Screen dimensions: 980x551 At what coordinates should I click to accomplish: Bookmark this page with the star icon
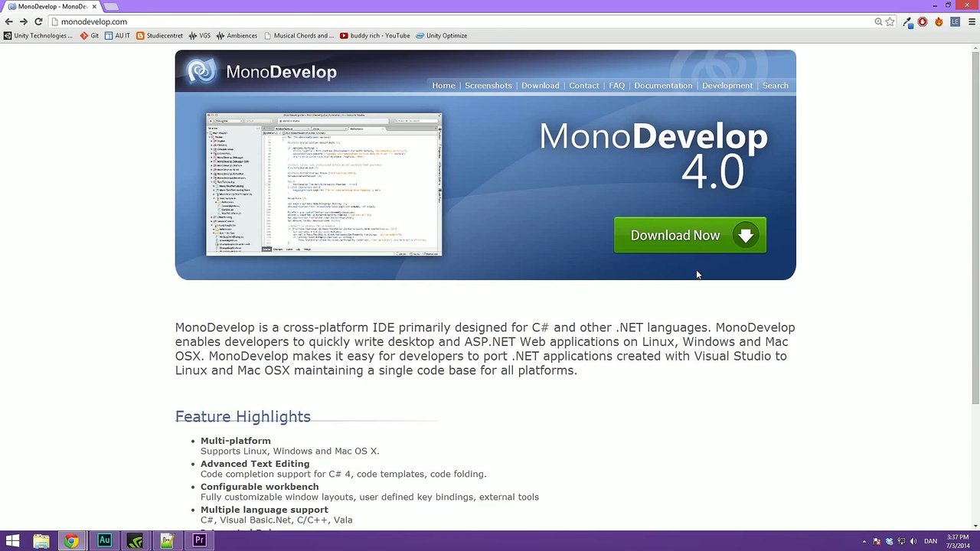click(x=890, y=22)
